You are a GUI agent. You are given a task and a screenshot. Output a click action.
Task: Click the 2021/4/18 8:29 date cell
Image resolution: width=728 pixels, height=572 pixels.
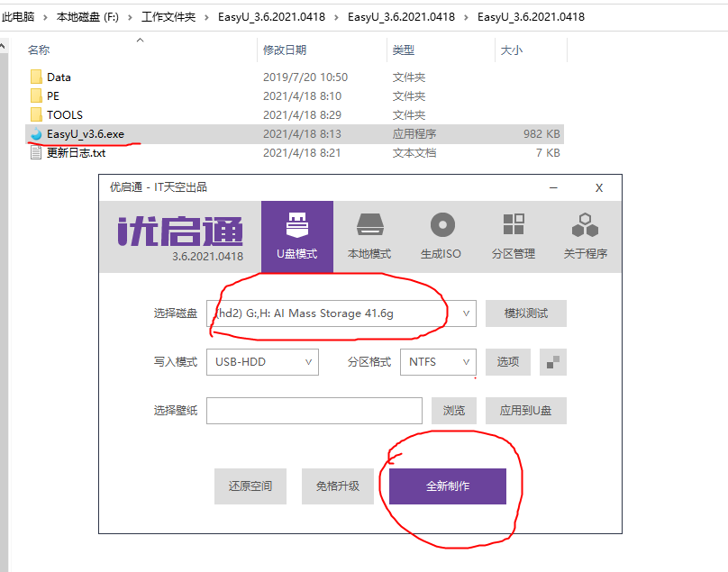click(302, 114)
